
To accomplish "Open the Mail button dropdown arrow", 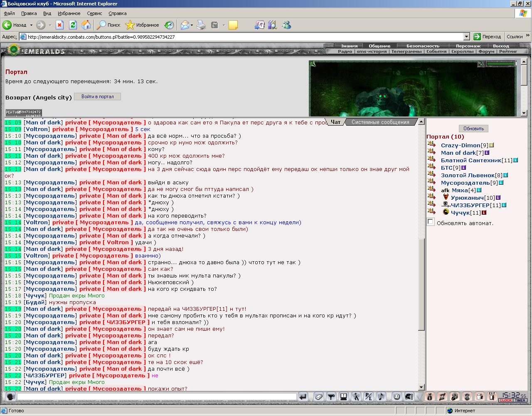I will click(192, 25).
